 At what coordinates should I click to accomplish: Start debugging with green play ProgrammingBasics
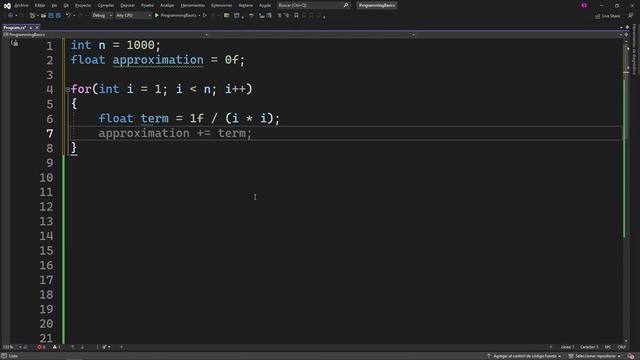click(x=176, y=16)
